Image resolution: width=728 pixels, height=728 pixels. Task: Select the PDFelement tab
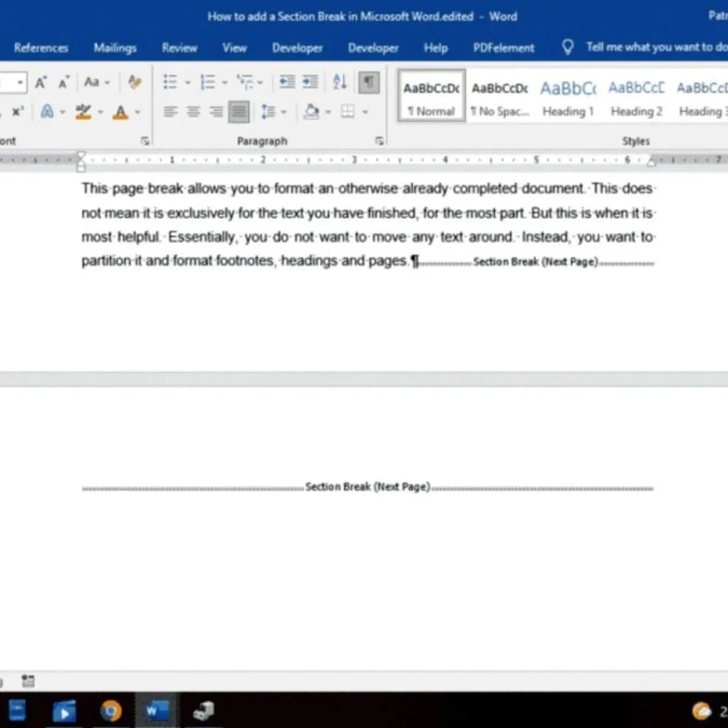coord(504,48)
